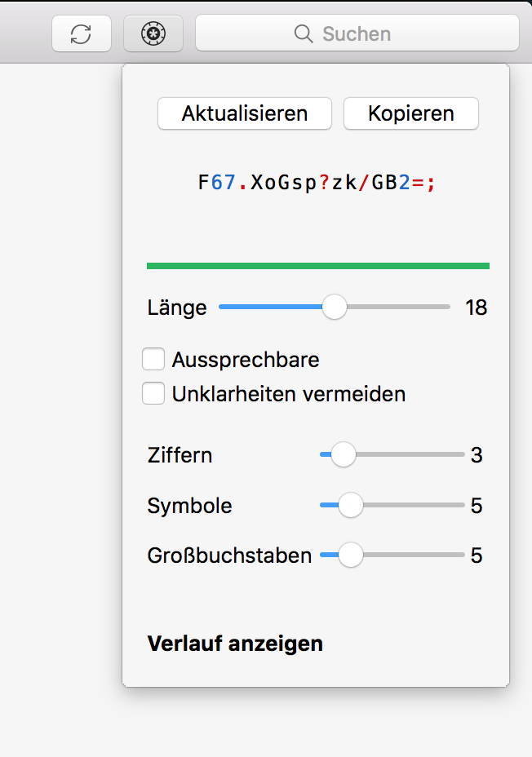Toggle Unklarheiten vermeiden checkbox
This screenshot has width=532, height=757.
coord(153,394)
